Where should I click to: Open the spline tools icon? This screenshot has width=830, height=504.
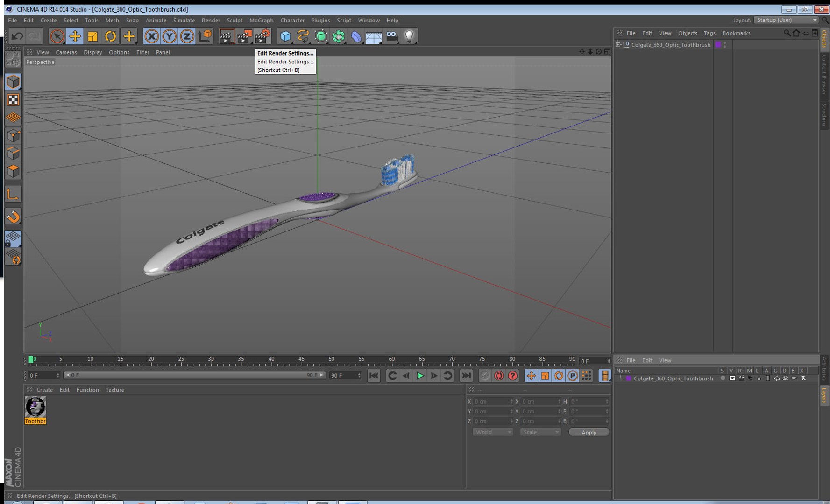(x=303, y=36)
